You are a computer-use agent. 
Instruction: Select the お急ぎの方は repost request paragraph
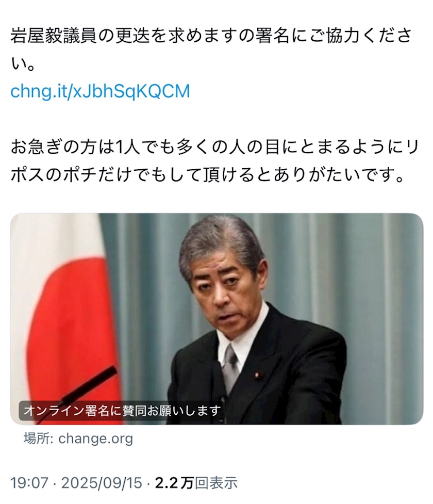click(214, 161)
